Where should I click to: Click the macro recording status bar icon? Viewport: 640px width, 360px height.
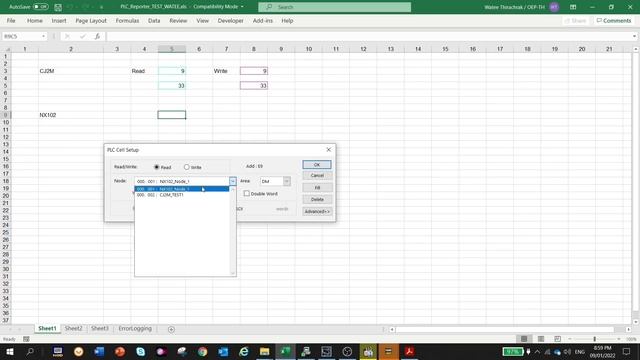click(x=26, y=339)
